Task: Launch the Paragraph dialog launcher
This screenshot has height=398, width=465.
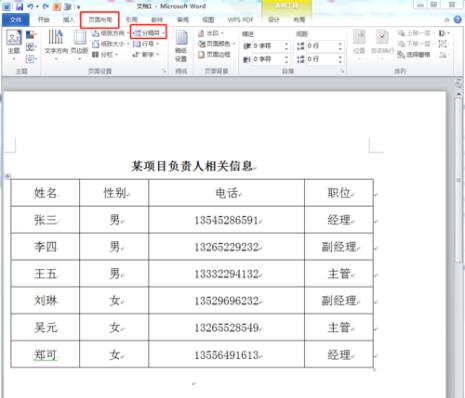Action: [x=342, y=71]
